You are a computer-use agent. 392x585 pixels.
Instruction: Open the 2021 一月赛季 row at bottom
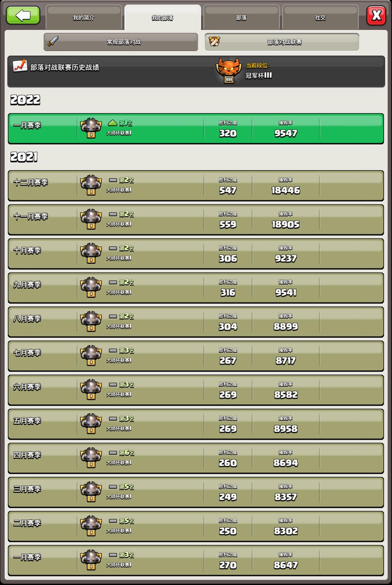196,560
